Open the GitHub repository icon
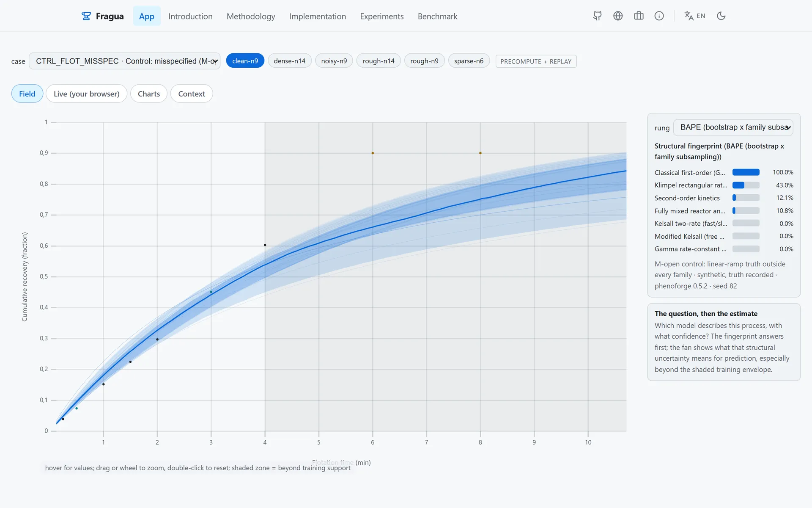The width and height of the screenshot is (812, 508). [597, 16]
